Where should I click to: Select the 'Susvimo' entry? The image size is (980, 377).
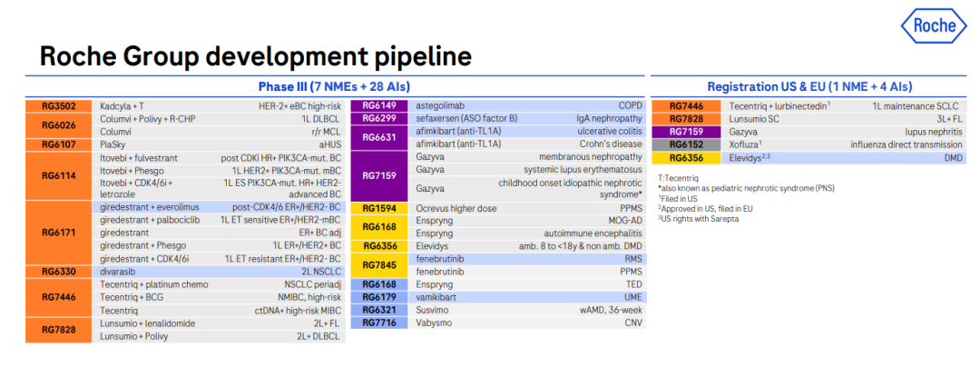pyautogui.click(x=431, y=310)
